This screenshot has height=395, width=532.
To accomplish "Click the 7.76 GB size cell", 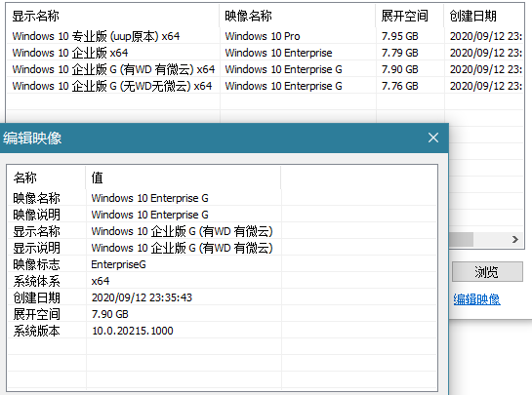I will (400, 86).
